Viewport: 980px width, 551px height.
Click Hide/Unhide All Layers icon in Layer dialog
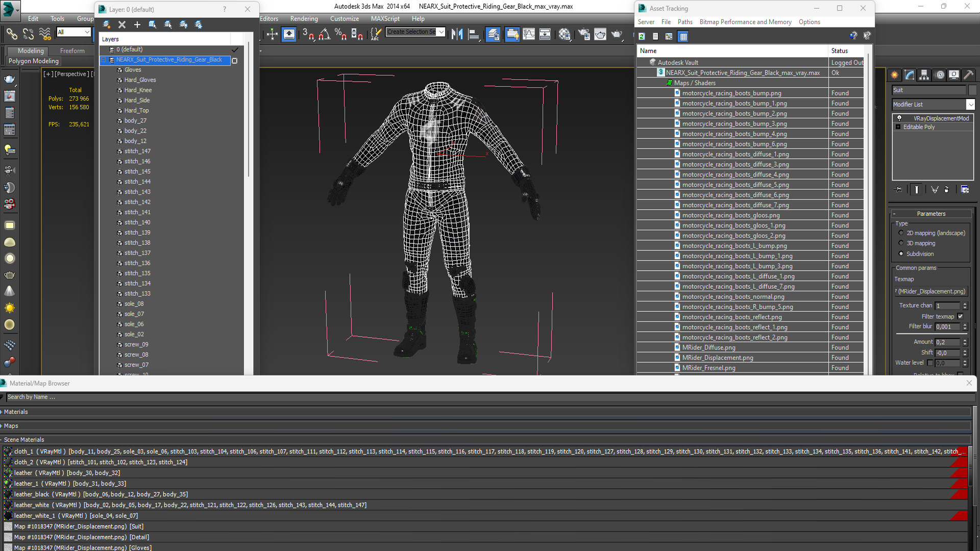(x=183, y=24)
